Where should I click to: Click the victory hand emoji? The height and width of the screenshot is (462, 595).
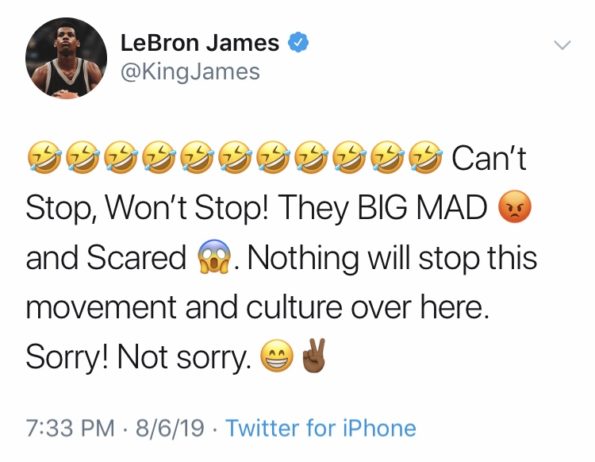[x=313, y=355]
